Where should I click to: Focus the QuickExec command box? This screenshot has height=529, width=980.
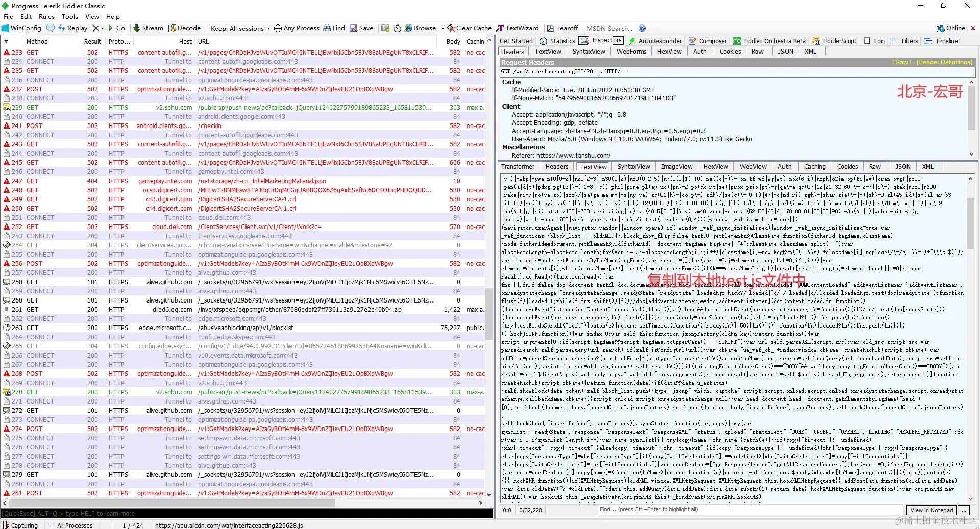point(247,514)
